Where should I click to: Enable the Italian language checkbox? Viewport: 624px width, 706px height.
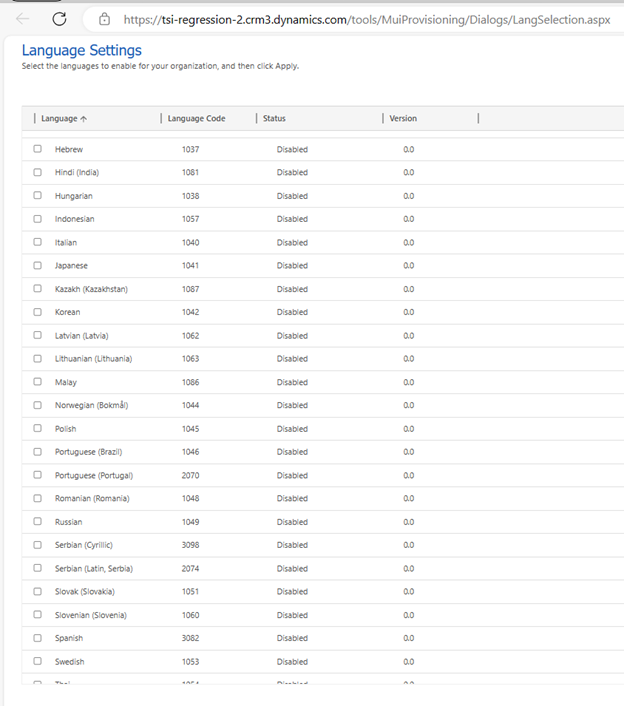pos(38,242)
